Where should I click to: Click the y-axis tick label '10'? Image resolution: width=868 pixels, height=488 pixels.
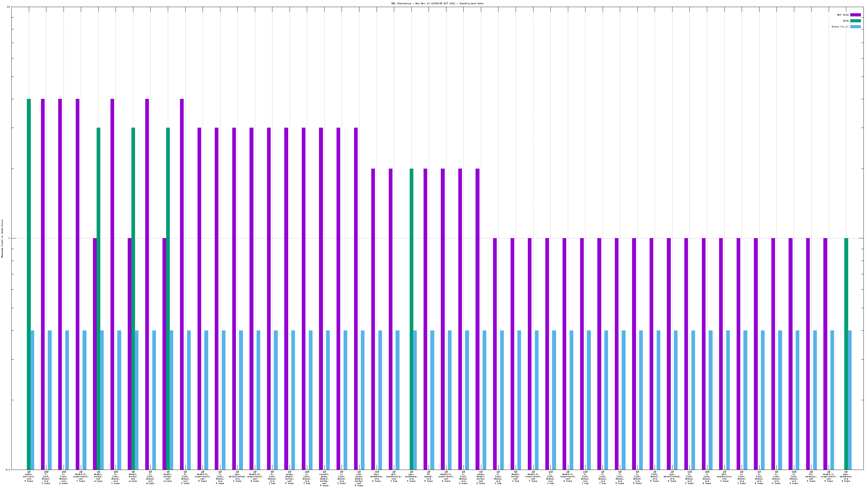click(8, 7)
